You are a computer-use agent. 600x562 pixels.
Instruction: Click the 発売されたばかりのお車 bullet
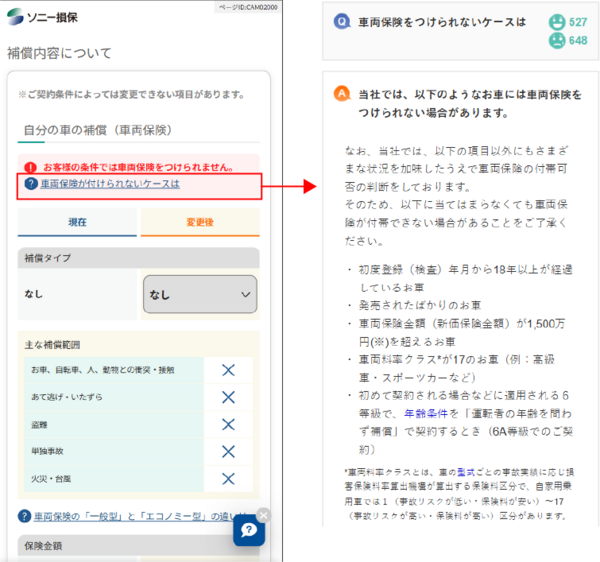pyautogui.click(x=420, y=305)
